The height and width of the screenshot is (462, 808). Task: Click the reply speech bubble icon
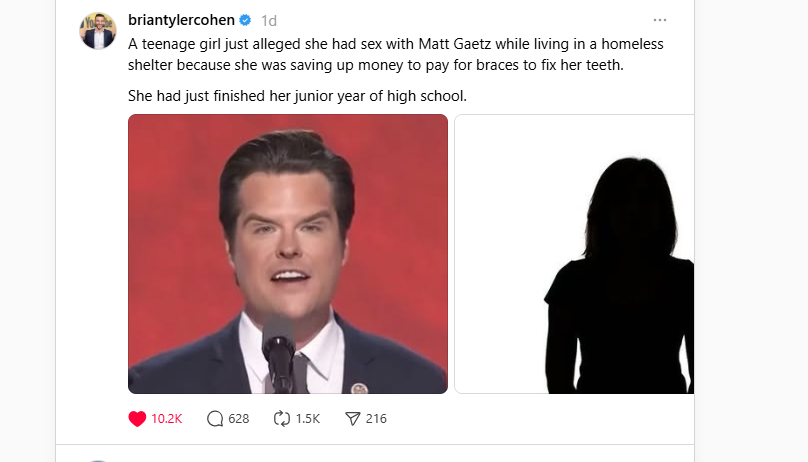pos(215,419)
